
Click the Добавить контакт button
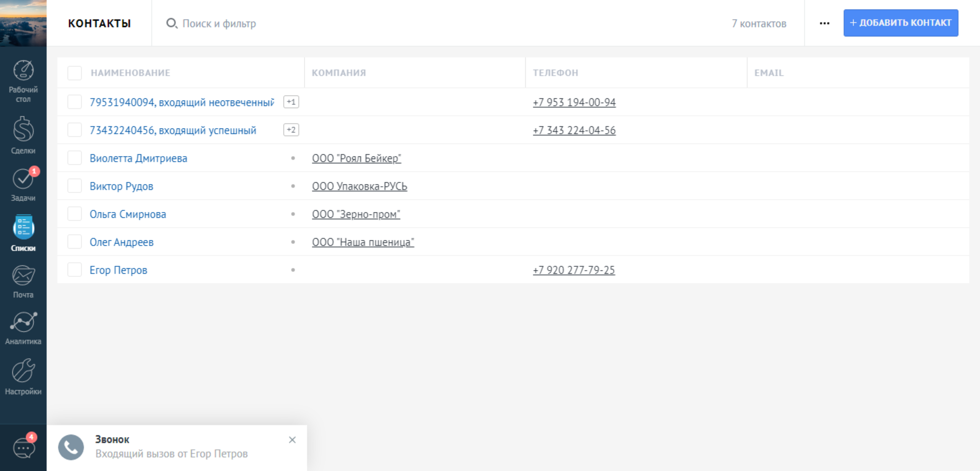(900, 23)
